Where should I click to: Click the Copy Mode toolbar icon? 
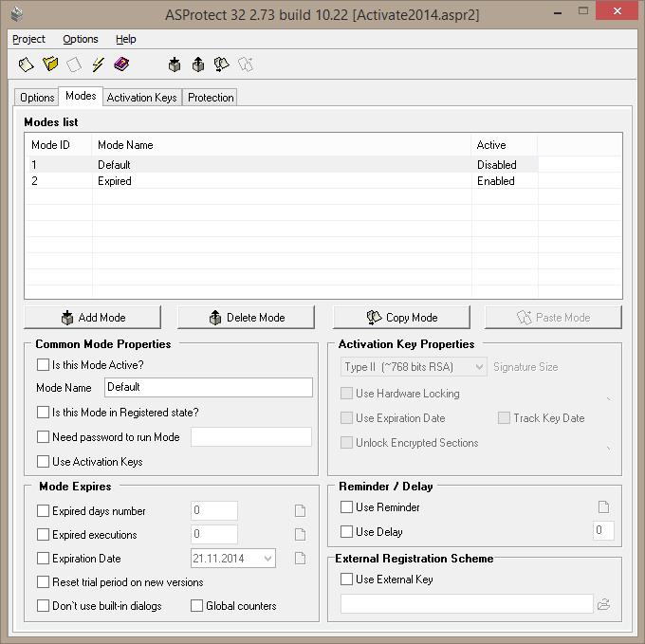pos(222,64)
